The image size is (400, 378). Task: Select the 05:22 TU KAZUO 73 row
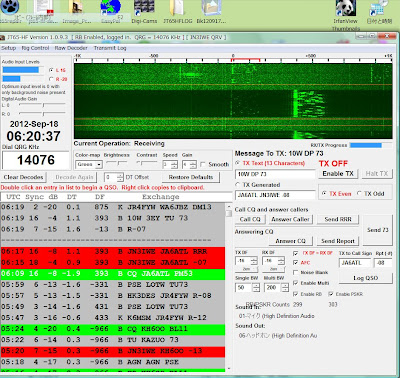tap(113, 340)
